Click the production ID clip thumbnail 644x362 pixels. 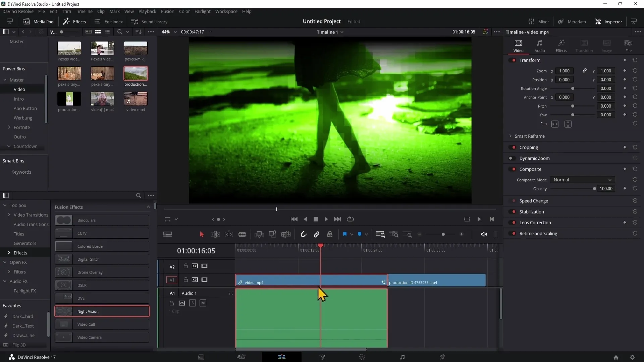136,73
